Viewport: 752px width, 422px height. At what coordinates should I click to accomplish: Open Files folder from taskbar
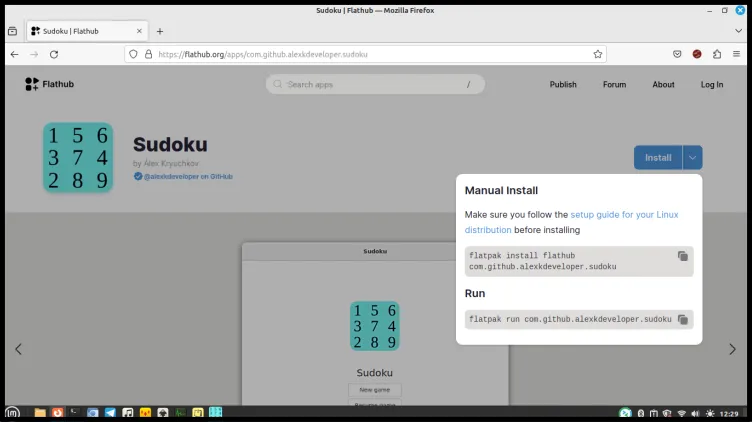click(40, 412)
